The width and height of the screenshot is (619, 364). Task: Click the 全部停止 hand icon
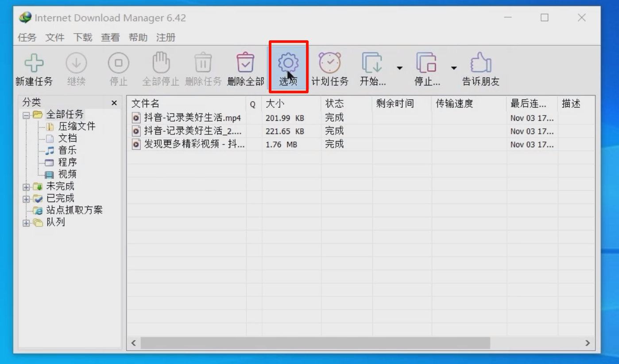(x=161, y=63)
